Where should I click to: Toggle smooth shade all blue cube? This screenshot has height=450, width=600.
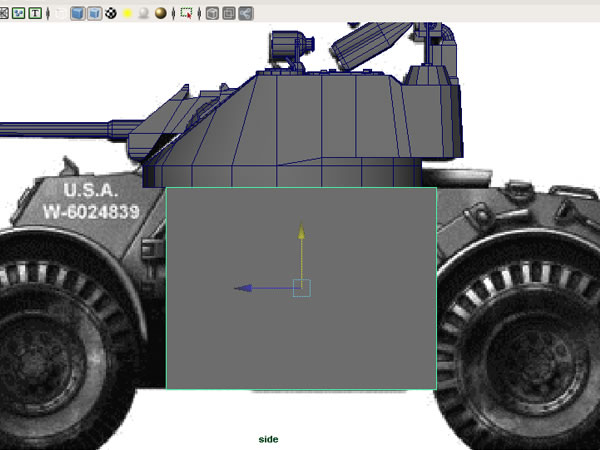coord(78,14)
